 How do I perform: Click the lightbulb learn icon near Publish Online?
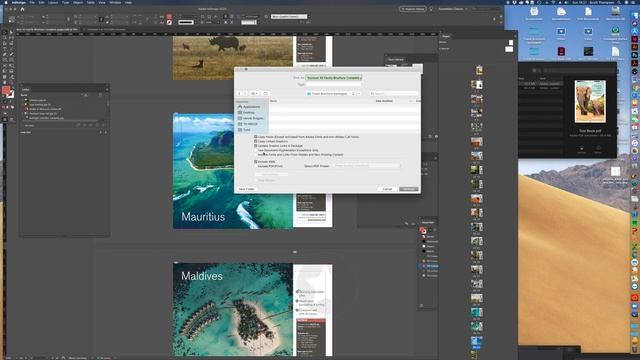(x=431, y=9)
